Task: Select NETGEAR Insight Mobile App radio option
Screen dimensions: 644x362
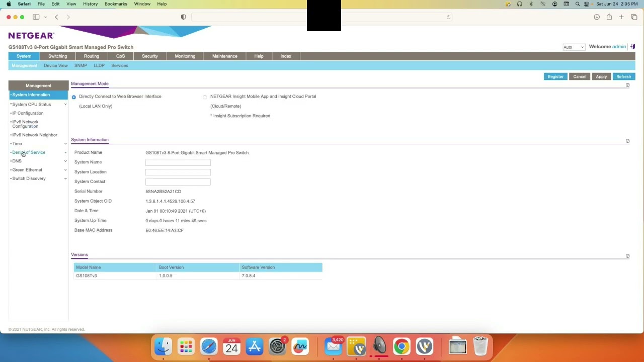Action: coord(205,97)
